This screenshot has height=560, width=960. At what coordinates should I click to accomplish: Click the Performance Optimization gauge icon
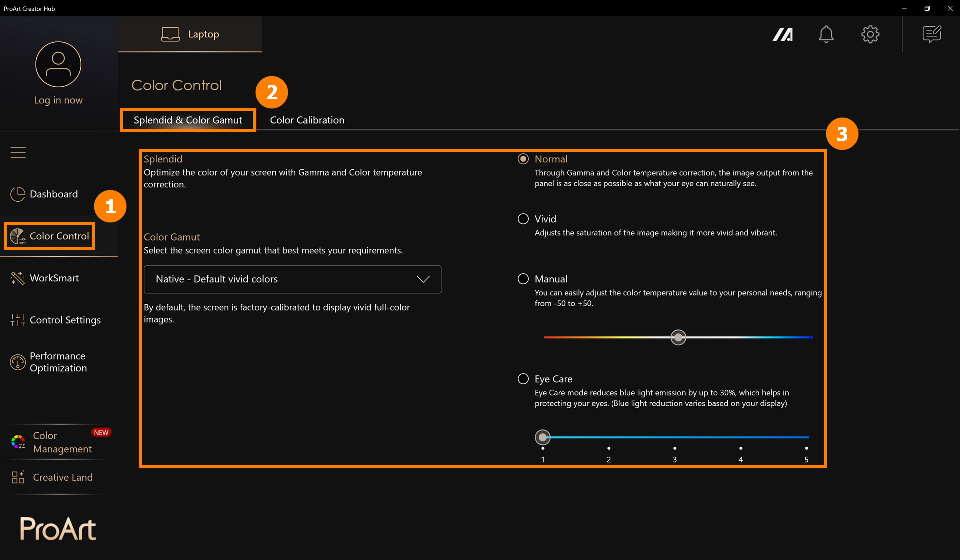(x=18, y=362)
